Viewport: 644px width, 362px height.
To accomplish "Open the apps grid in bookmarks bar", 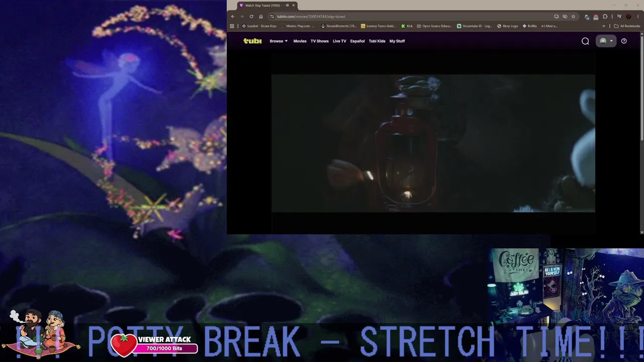I will coord(232,26).
